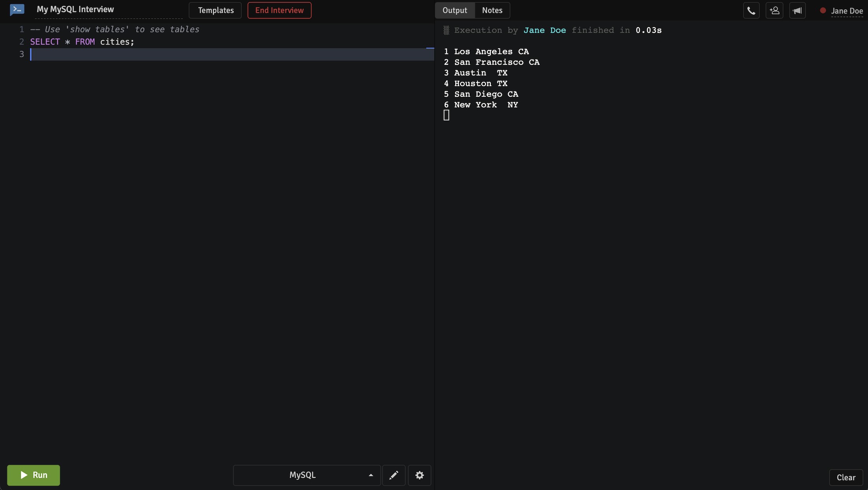Switch to the Notes tab
The width and height of the screenshot is (868, 490).
[492, 10]
